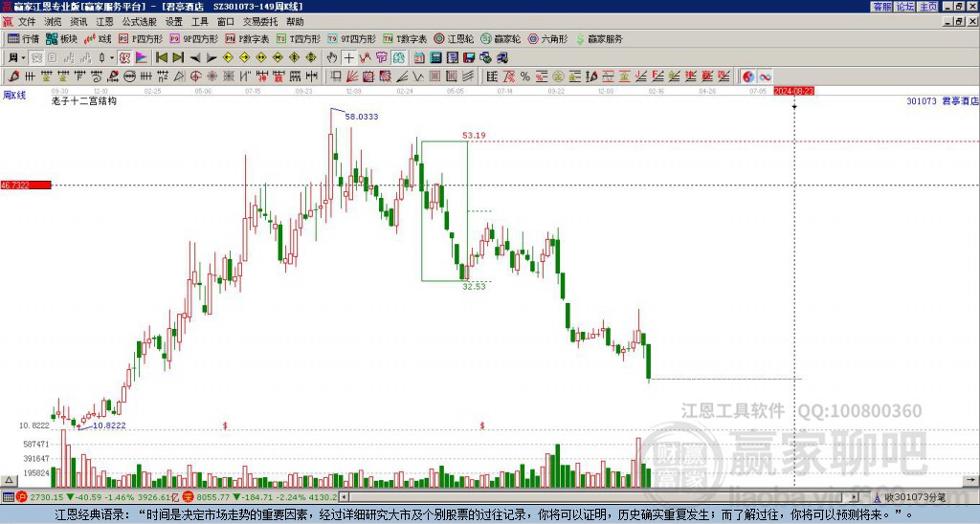The height and width of the screenshot is (524, 980).
Task: Click the colorful flag icon
Action: pos(142,57)
